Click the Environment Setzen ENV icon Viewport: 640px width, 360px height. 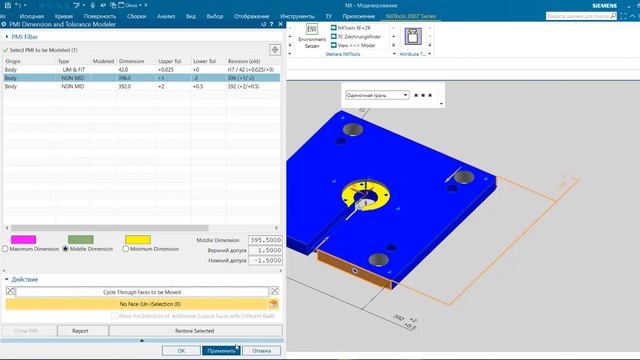tap(312, 29)
